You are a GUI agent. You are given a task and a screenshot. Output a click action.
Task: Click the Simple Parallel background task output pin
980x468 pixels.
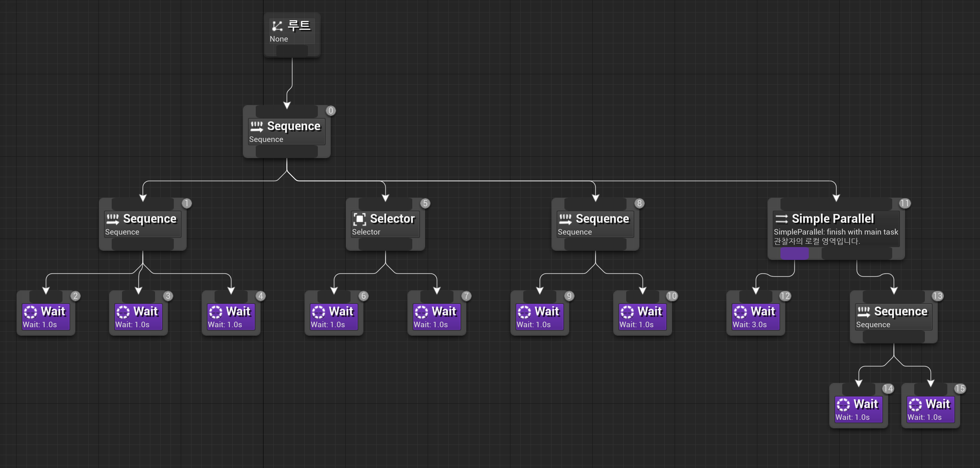[x=857, y=253]
